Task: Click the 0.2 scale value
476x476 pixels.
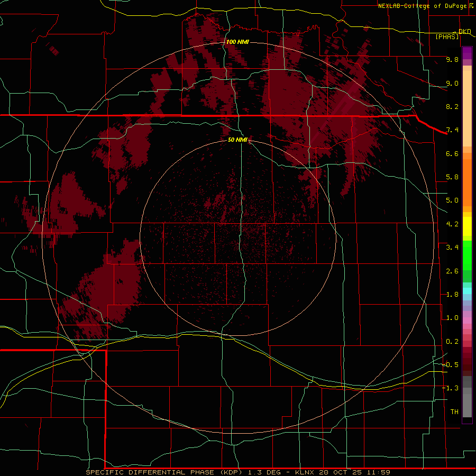Action: pyautogui.click(x=452, y=342)
